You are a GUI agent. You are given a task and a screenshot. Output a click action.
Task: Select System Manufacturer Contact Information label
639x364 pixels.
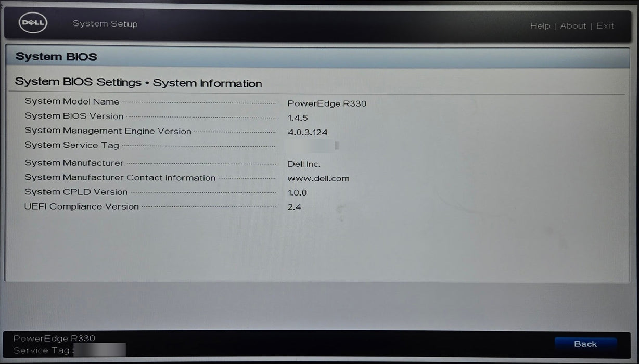tap(120, 178)
